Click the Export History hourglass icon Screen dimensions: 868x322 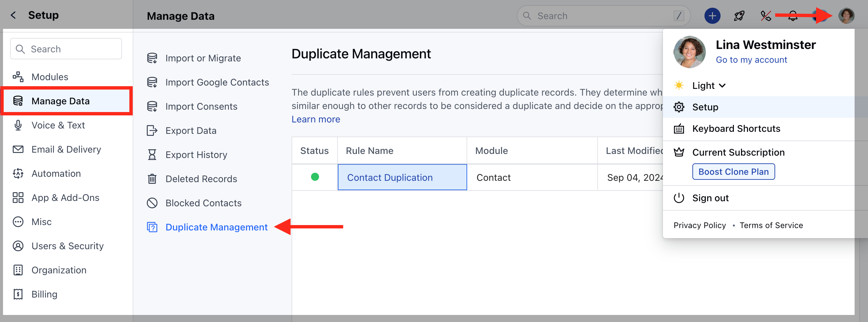click(x=152, y=155)
